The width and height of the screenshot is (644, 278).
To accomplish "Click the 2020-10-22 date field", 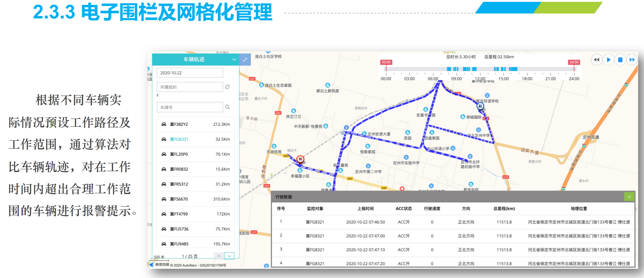I will pos(190,73).
